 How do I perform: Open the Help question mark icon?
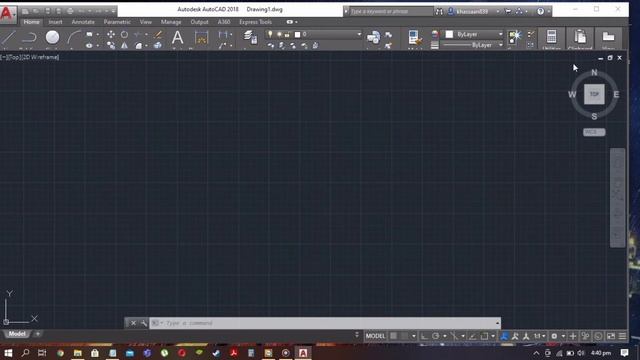(540, 11)
